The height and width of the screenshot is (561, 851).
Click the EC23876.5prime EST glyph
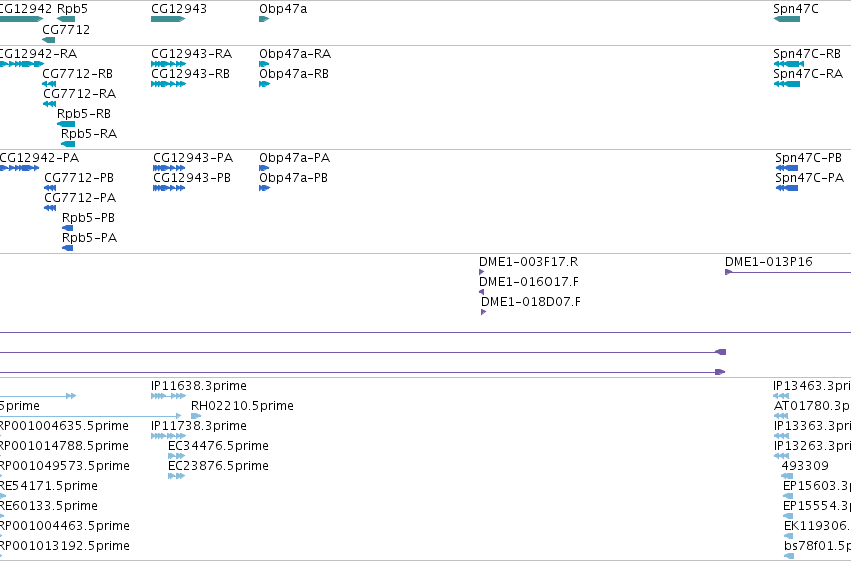(x=176, y=476)
